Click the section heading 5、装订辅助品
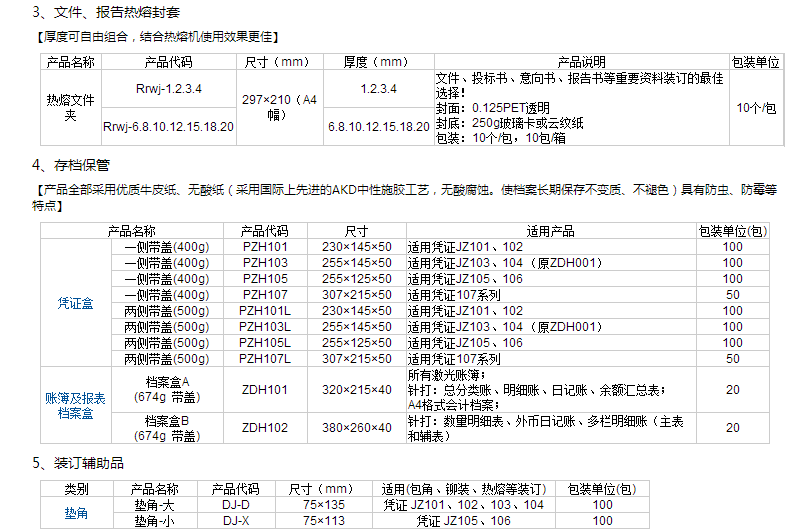The height and width of the screenshot is (532, 785). [77, 463]
